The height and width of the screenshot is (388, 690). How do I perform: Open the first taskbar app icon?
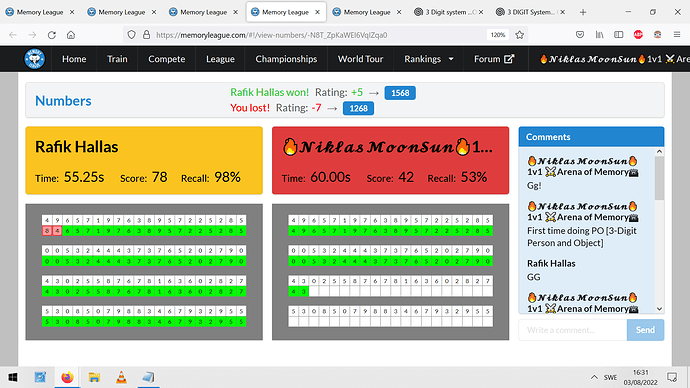(x=40, y=377)
